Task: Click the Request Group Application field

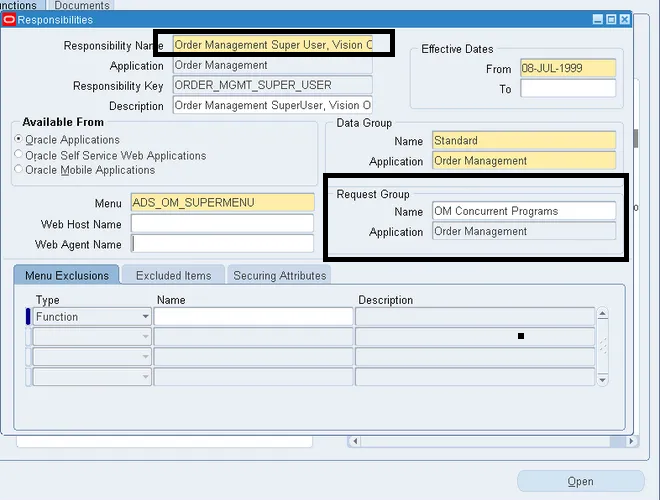Action: (524, 231)
